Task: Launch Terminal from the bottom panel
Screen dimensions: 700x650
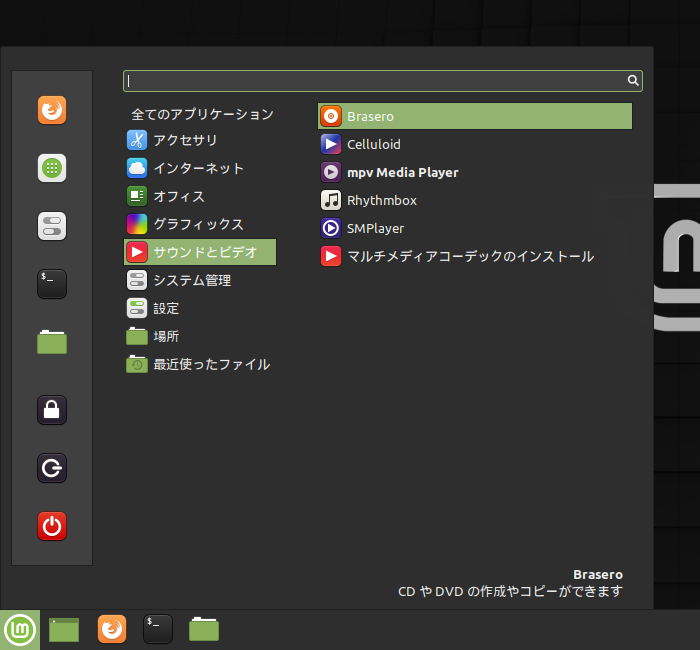Action: point(158,629)
